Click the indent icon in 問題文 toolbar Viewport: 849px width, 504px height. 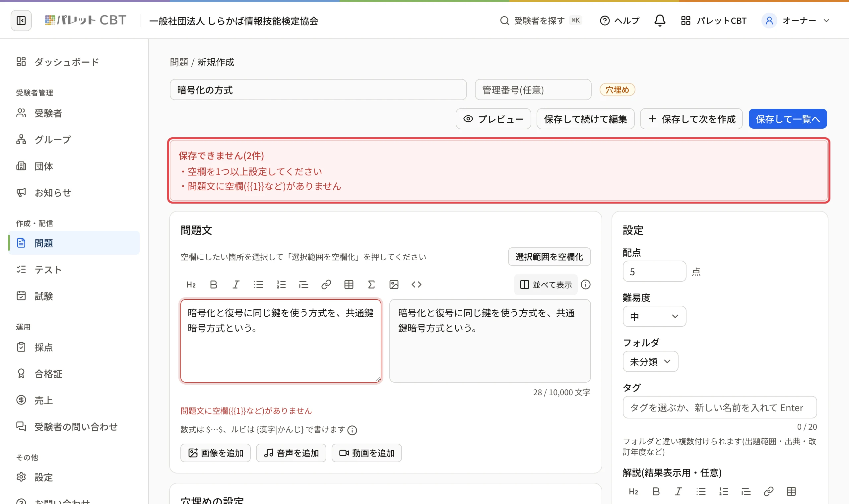click(303, 284)
